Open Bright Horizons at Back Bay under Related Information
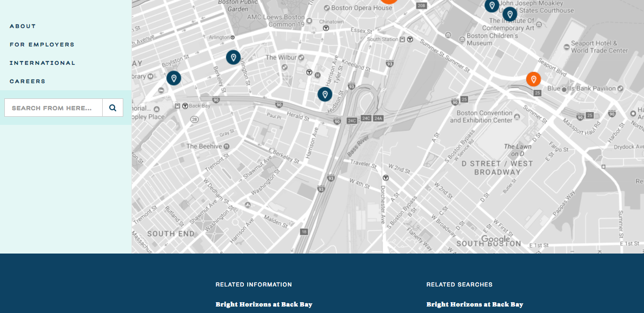Screen dimensions: 644x313 264,304
